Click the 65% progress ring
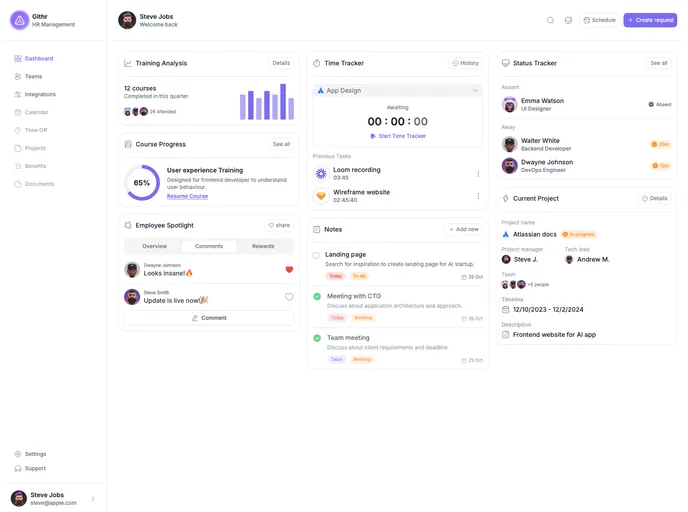The image size is (688, 512). (x=142, y=183)
